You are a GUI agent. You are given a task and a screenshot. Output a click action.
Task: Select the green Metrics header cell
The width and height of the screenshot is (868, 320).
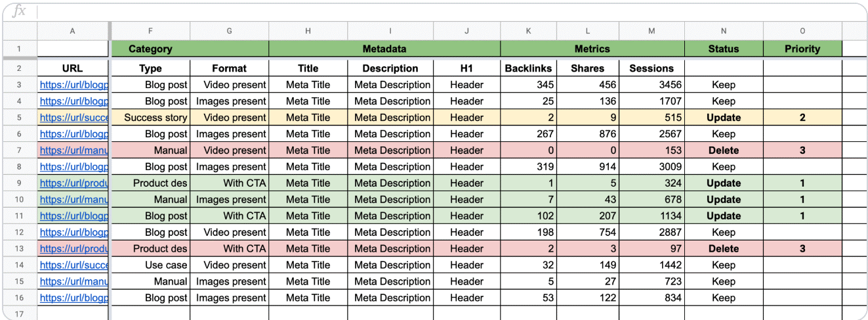pyautogui.click(x=592, y=49)
